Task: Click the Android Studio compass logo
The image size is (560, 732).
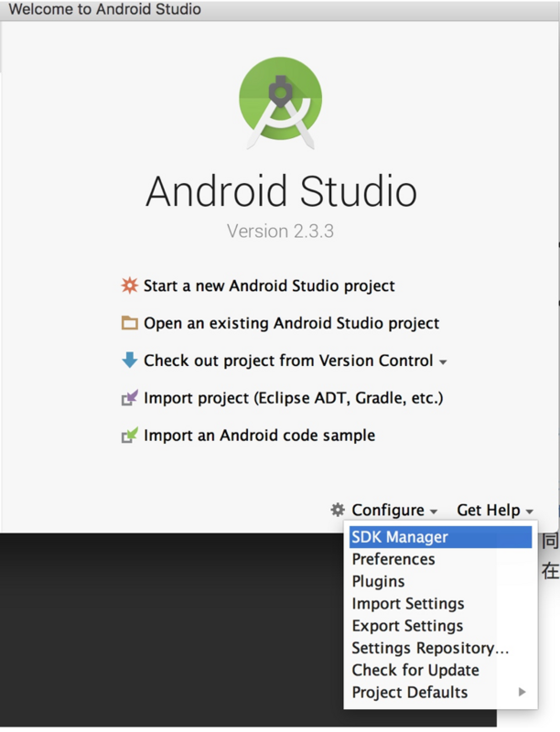Action: click(x=281, y=102)
